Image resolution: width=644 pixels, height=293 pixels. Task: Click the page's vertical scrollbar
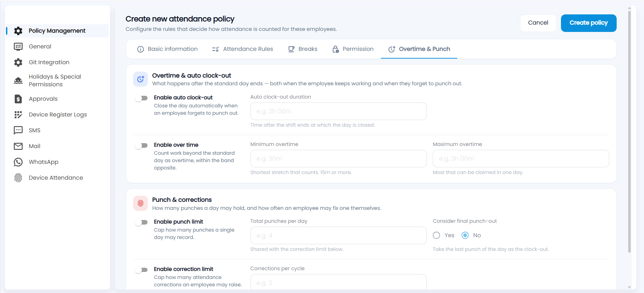629,132
